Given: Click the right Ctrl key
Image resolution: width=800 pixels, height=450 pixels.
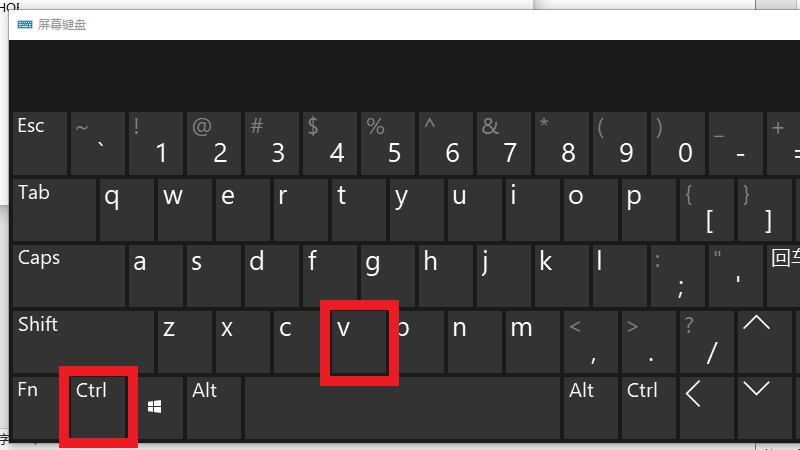Looking at the screenshot, I should pyautogui.click(x=649, y=408).
